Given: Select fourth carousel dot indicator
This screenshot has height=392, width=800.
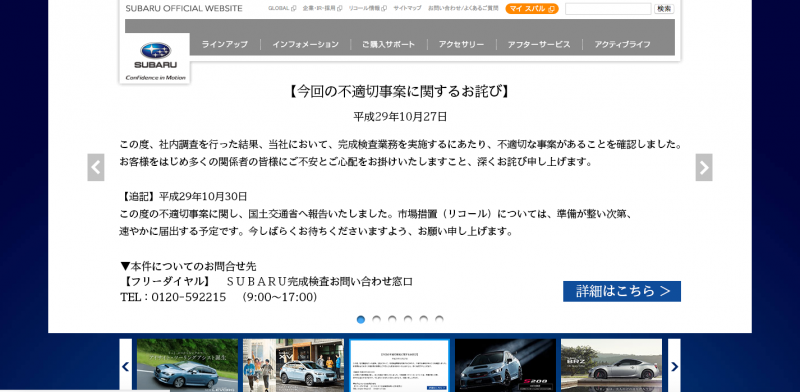Looking at the screenshot, I should pyautogui.click(x=408, y=320).
